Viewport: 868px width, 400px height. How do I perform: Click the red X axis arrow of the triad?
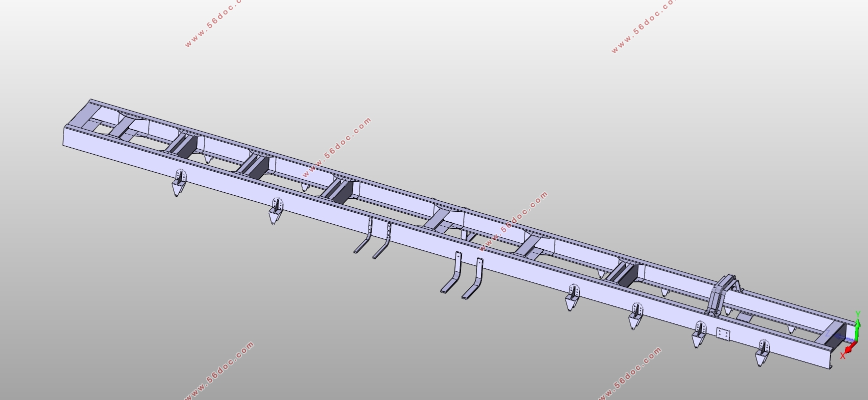851,346
